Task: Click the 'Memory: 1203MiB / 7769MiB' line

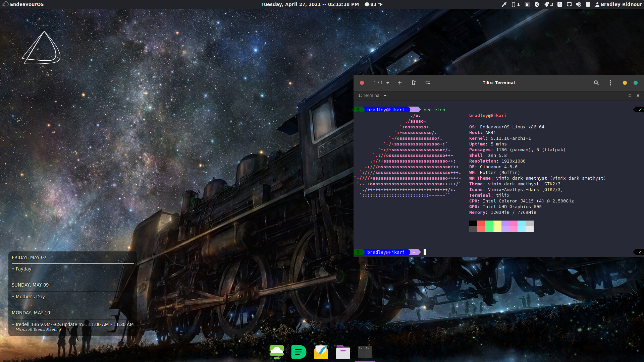Action: [503, 213]
